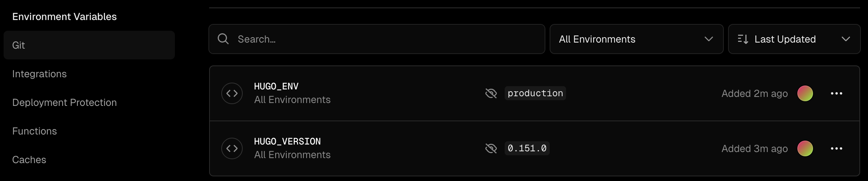Click the code icon beside HUGO_ENV
This screenshot has width=868, height=181.
232,93
